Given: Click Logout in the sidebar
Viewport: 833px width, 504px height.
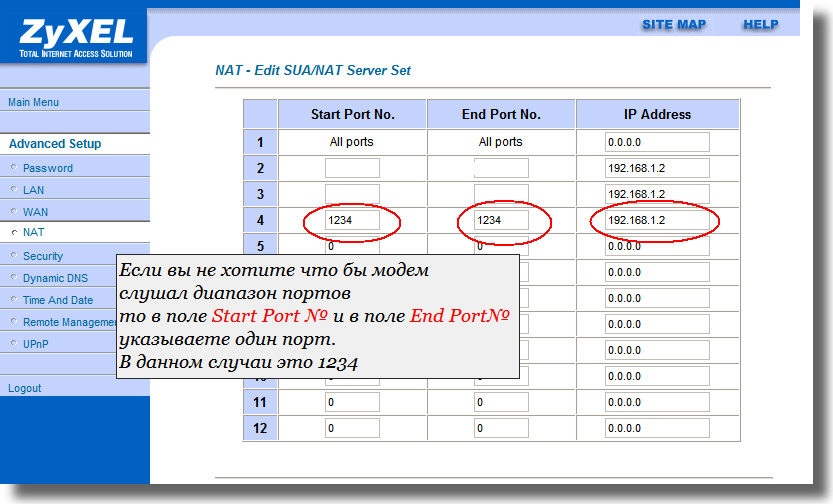Looking at the screenshot, I should click(x=25, y=388).
